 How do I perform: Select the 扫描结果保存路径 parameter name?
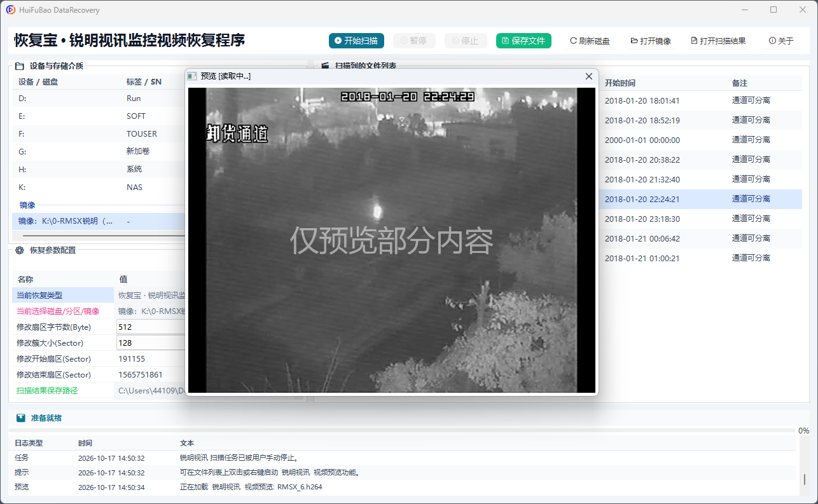tap(47, 391)
